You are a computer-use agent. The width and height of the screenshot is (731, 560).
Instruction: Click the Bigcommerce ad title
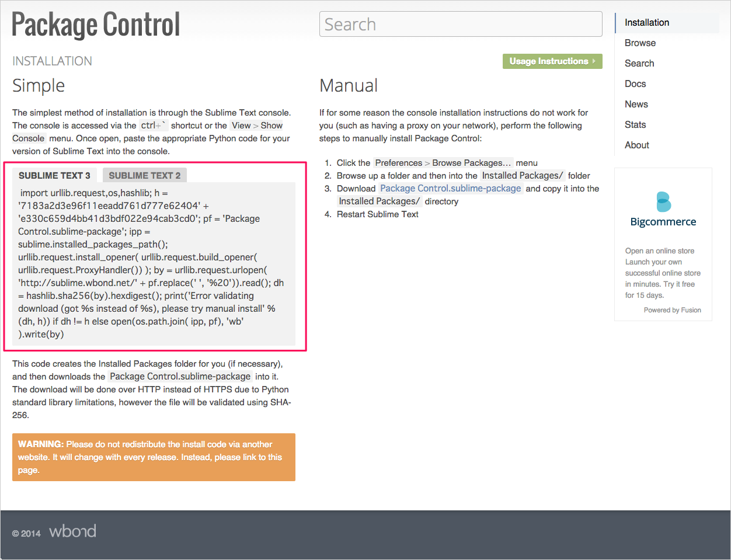(663, 222)
